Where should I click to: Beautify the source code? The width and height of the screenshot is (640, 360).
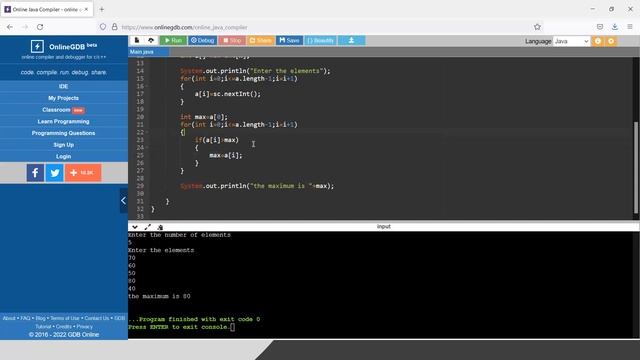coord(320,40)
